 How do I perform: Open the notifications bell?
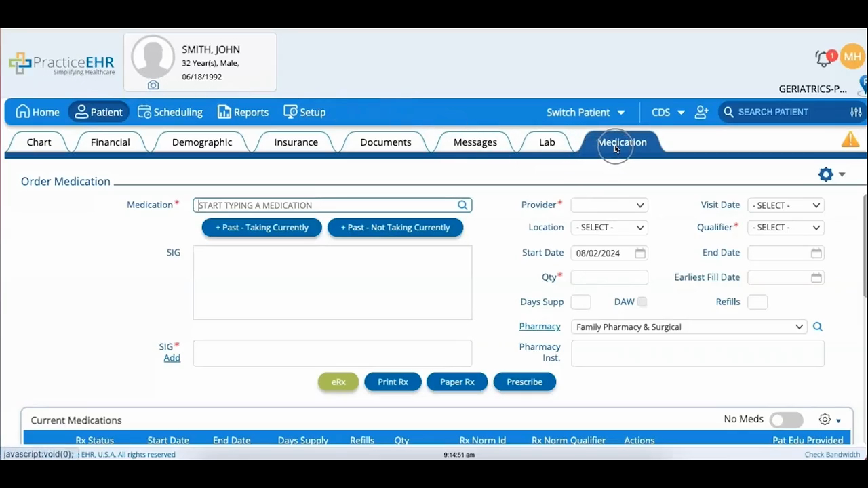824,58
